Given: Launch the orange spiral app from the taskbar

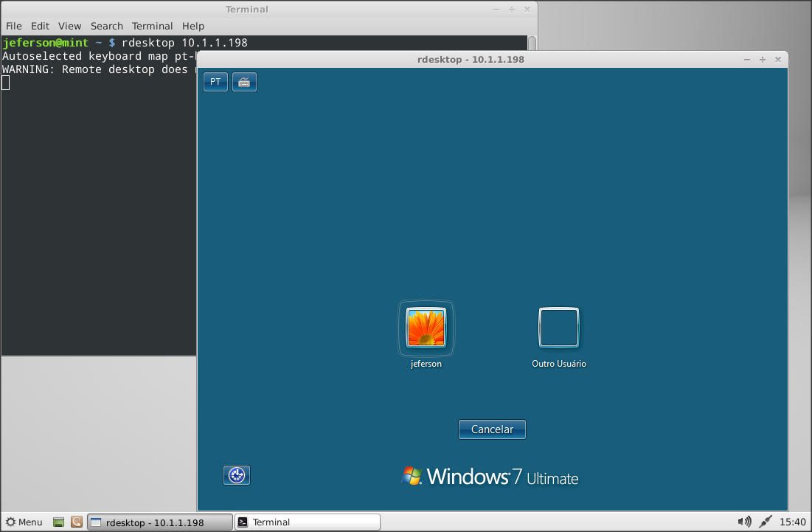Looking at the screenshot, I should [76, 522].
